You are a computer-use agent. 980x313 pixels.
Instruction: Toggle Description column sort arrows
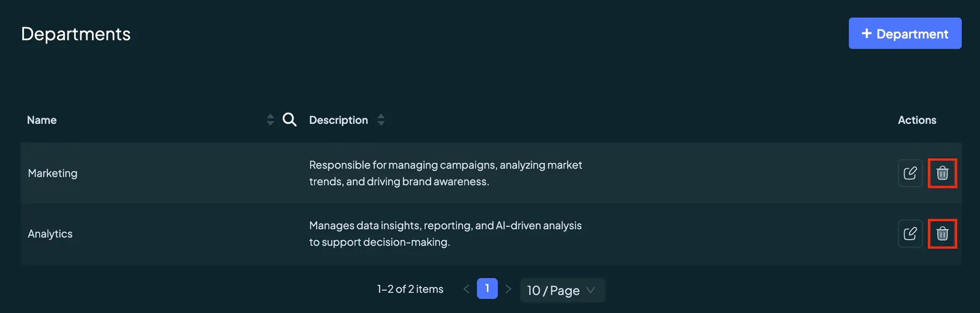[381, 119]
